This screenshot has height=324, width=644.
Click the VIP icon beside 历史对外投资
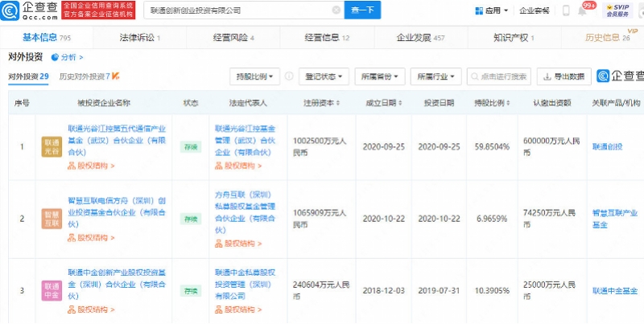(x=115, y=76)
